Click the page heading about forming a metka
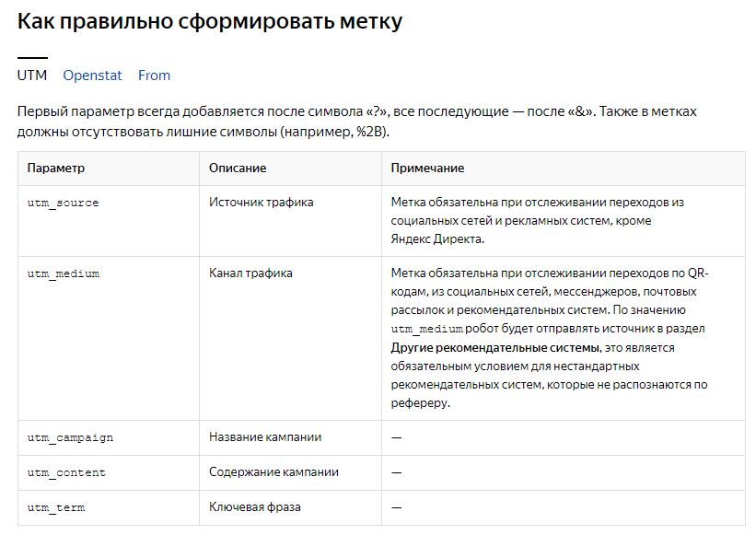 [211, 20]
